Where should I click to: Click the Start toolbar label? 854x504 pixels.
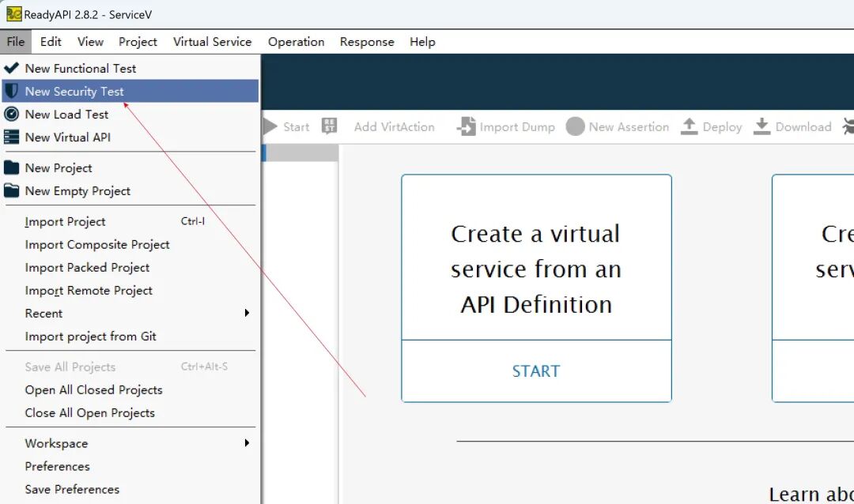coord(297,127)
